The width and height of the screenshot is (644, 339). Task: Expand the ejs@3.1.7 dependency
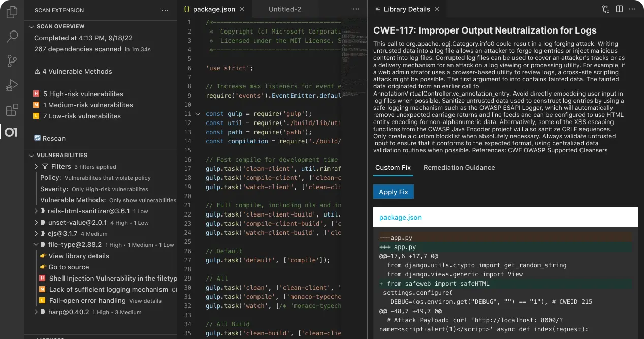pos(36,234)
